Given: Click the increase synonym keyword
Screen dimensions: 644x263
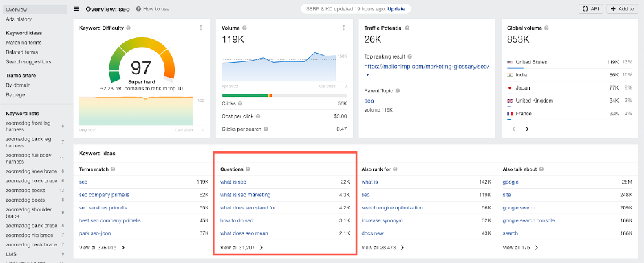Looking at the screenshot, I should [x=382, y=221].
